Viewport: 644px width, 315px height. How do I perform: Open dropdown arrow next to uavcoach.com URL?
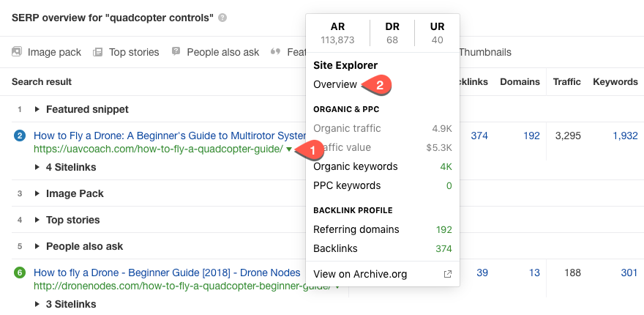(x=289, y=149)
